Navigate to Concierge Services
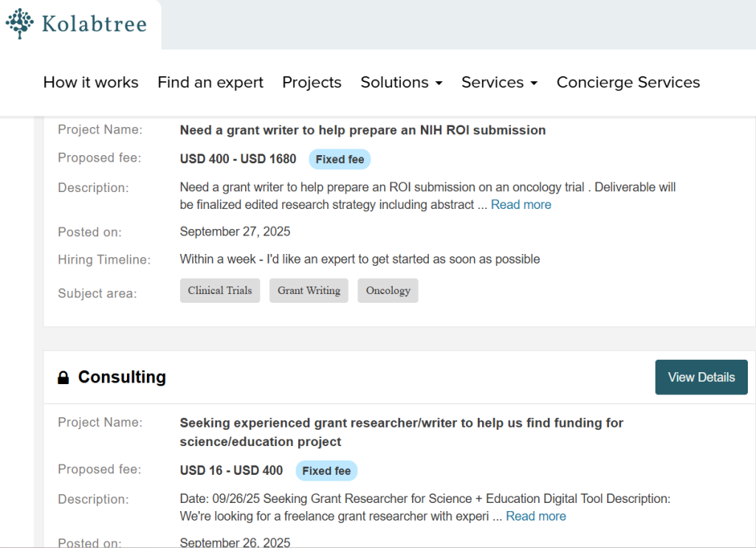 pos(628,82)
